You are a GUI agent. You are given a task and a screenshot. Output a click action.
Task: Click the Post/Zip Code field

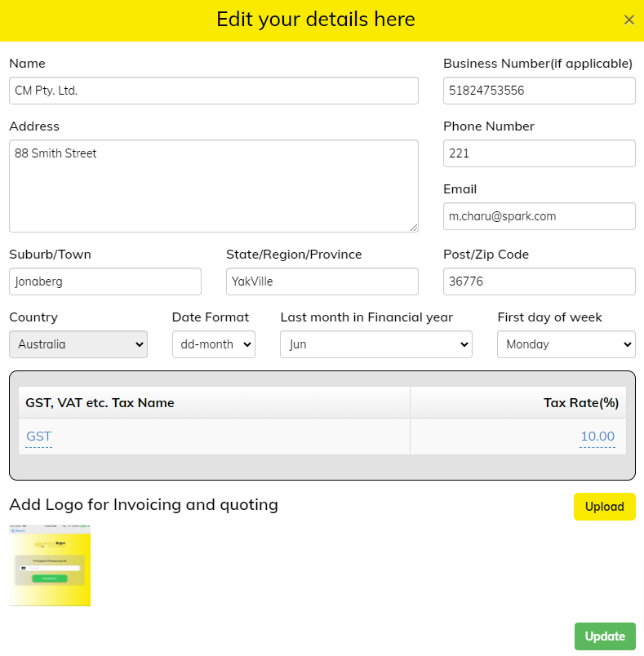(539, 281)
